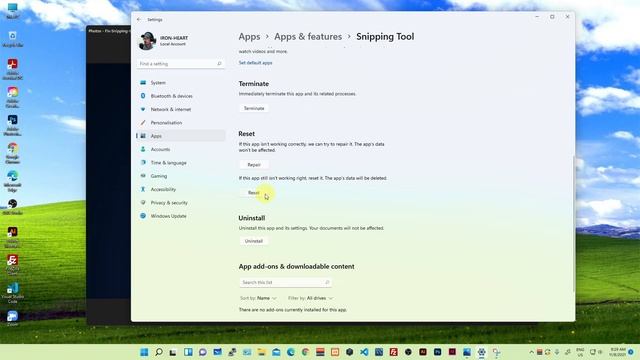Open taskbar Search
Viewport: 640px width, 360px height.
pos(159,352)
